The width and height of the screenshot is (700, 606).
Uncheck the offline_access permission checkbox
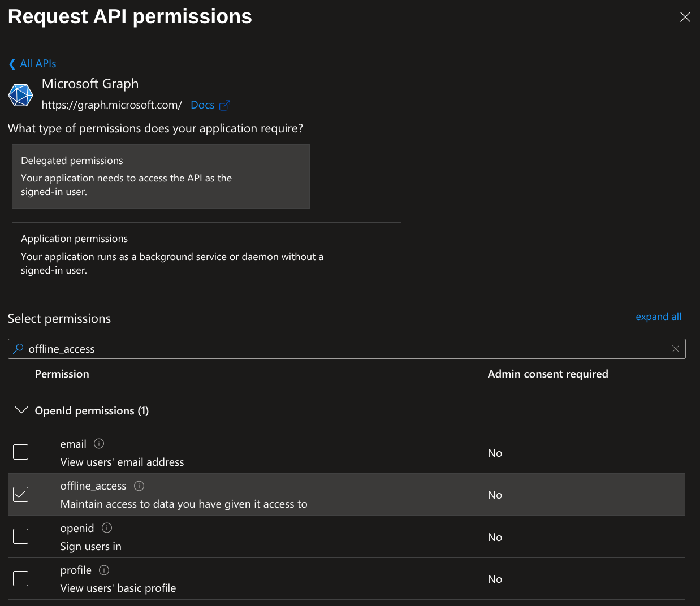[x=20, y=494]
